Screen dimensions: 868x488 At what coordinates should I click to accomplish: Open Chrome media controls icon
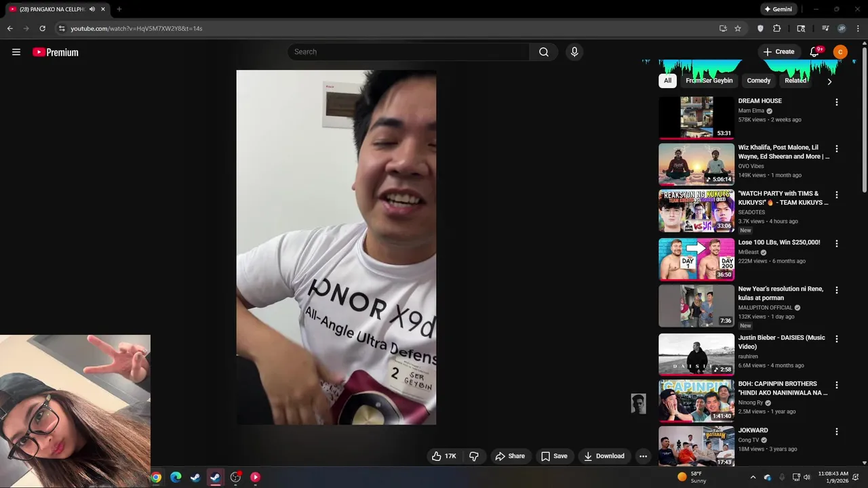(825, 28)
